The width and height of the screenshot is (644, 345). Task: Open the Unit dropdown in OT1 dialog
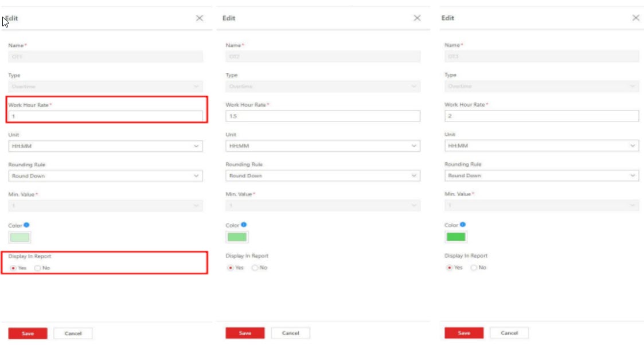(x=105, y=146)
